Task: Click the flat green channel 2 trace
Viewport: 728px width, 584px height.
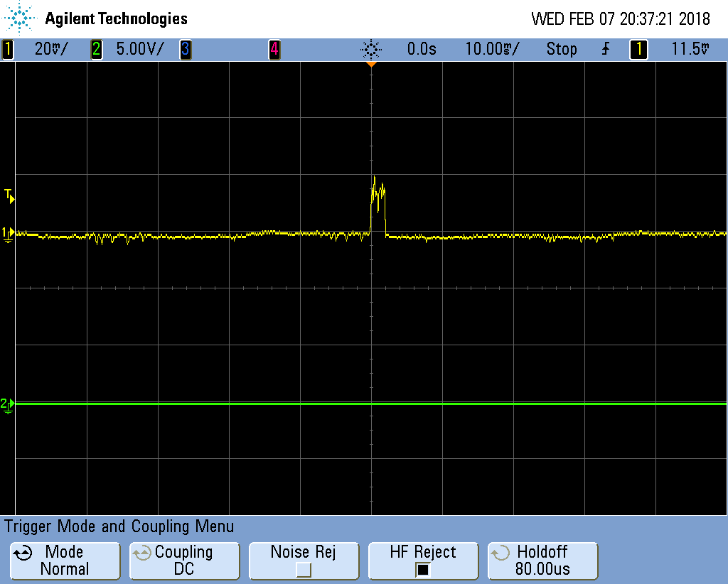Action: tap(371, 404)
